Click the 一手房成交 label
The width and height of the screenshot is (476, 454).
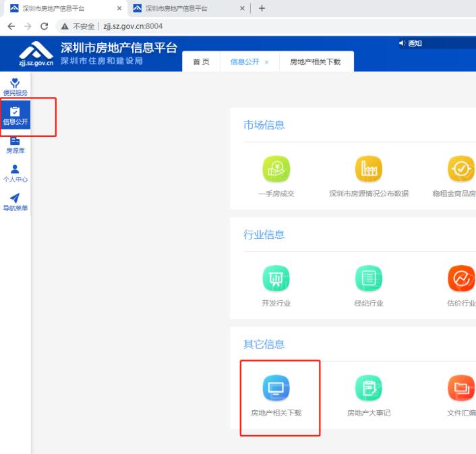click(x=276, y=194)
